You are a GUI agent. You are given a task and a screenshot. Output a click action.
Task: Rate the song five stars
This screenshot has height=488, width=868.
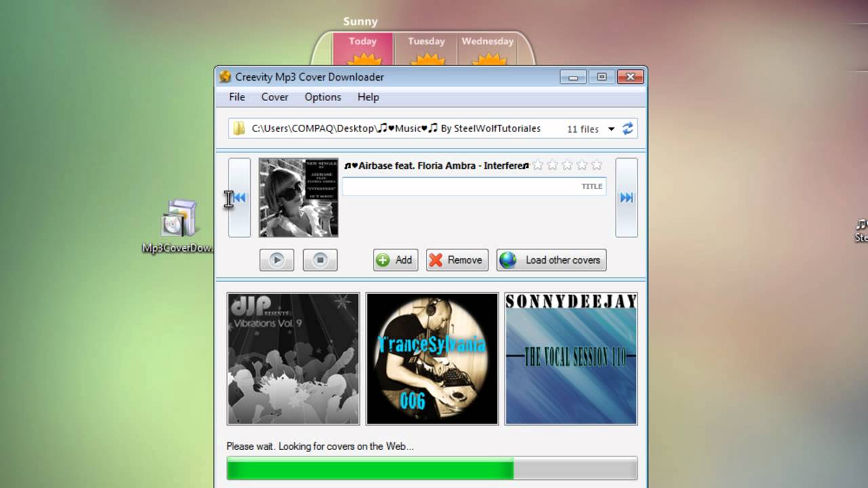point(597,165)
